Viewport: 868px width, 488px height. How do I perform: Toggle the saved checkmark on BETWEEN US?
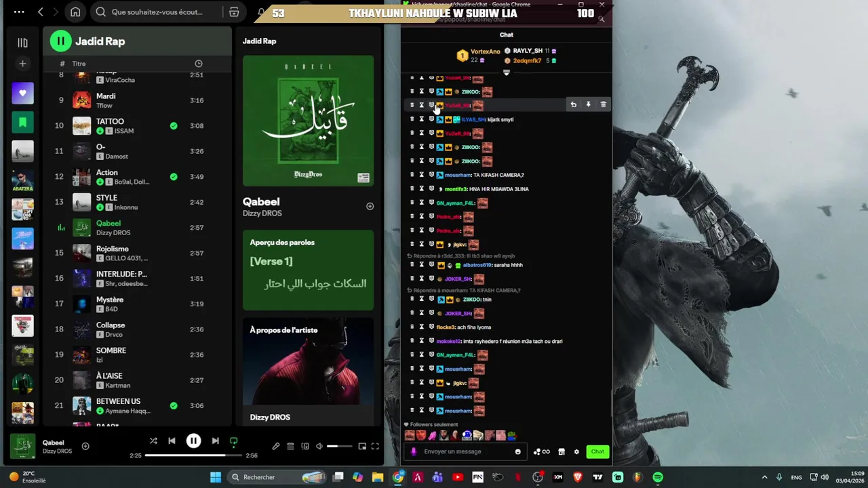pyautogui.click(x=174, y=405)
